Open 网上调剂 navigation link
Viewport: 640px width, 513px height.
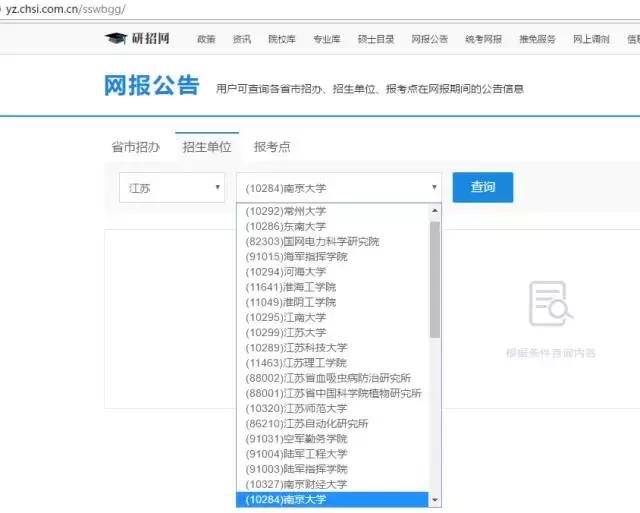(x=591, y=39)
